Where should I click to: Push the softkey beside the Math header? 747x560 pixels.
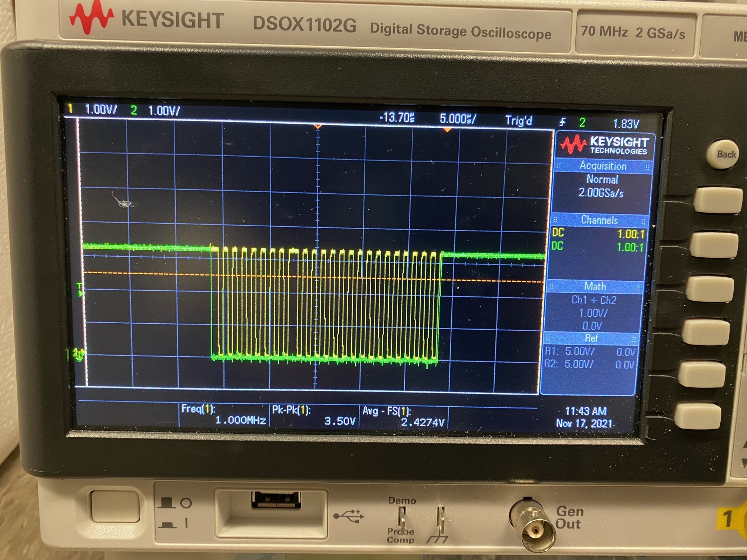tap(710, 289)
